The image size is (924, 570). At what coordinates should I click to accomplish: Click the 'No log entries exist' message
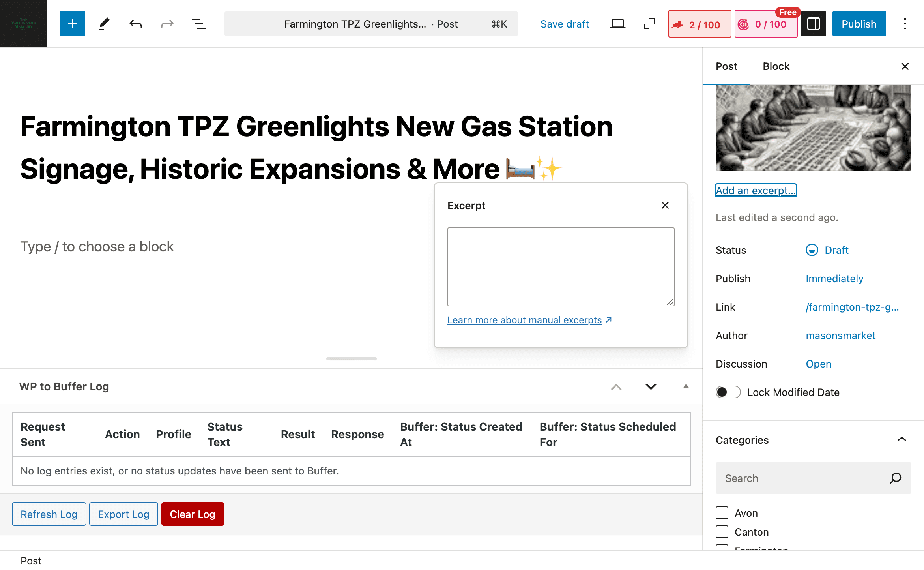point(180,471)
